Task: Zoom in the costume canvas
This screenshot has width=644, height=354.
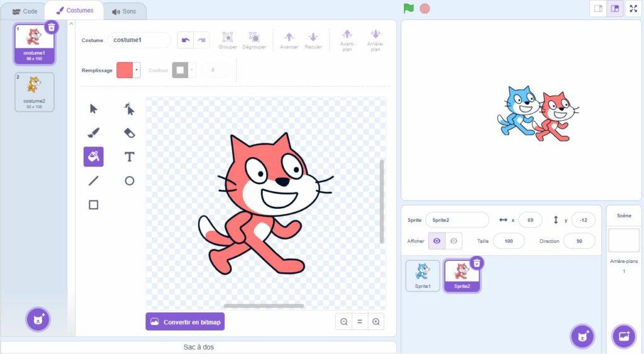Action: [x=376, y=322]
